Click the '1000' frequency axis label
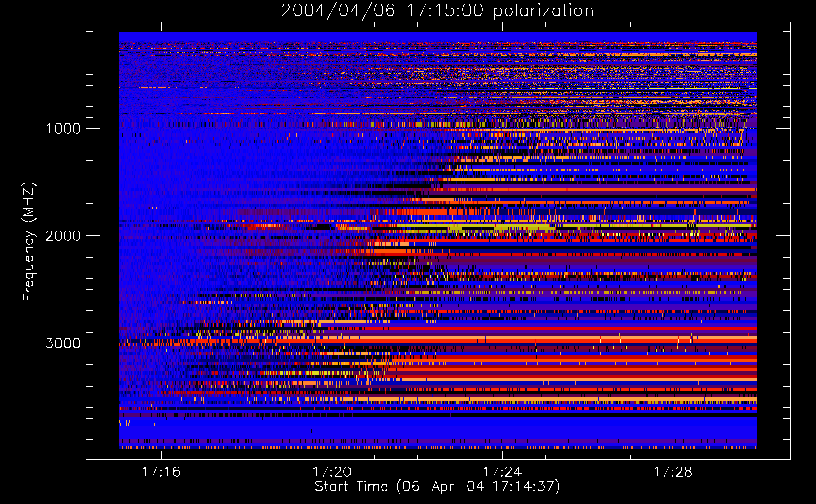This screenshot has height=504, width=816. point(63,129)
